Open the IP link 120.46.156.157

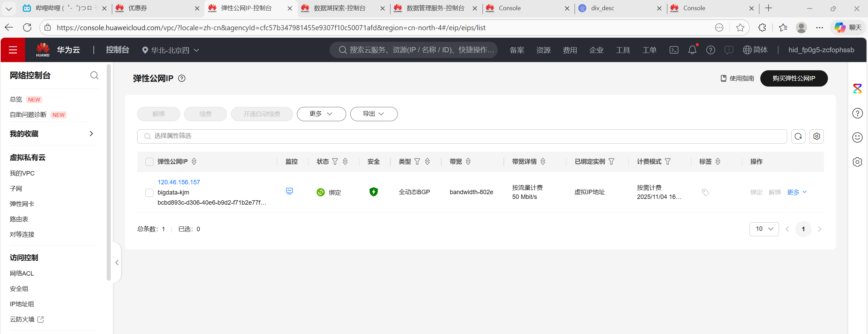pyautogui.click(x=178, y=182)
